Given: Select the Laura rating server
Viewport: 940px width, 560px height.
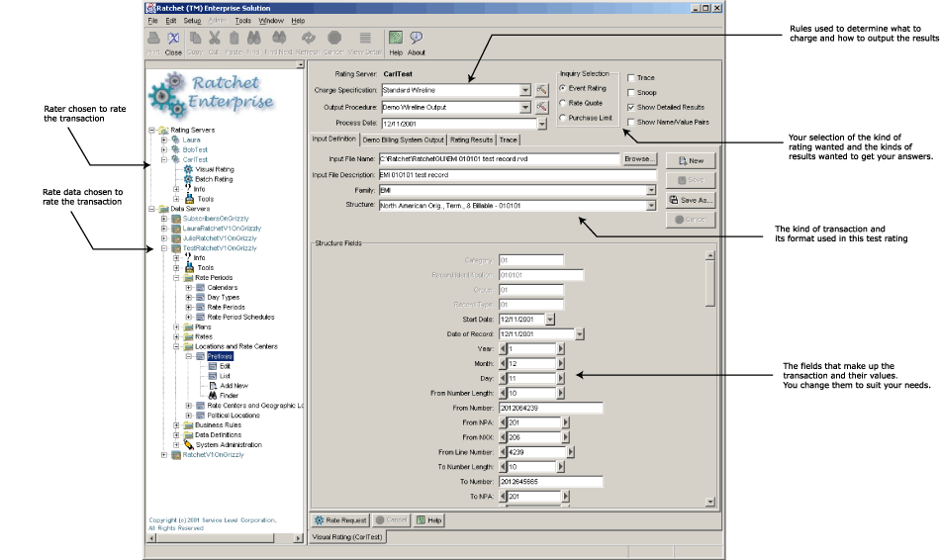Looking at the screenshot, I should pos(191,140).
